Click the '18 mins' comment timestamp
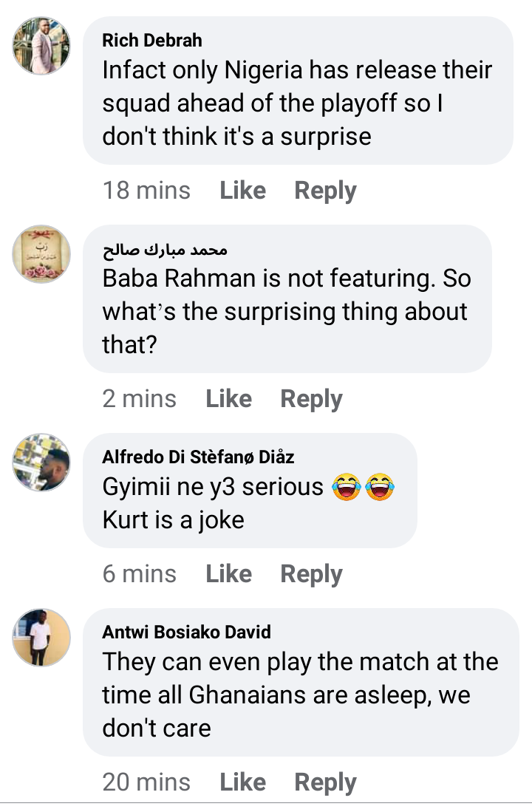 (146, 191)
